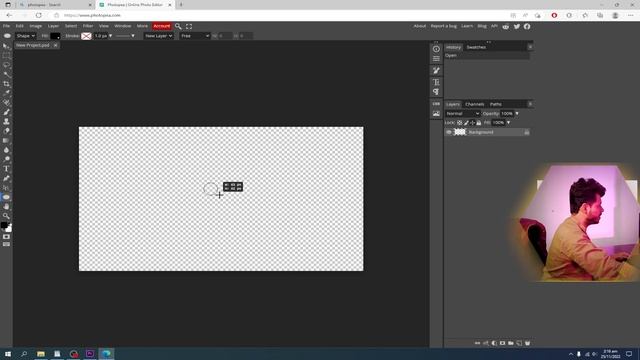Image resolution: width=640 pixels, height=360 pixels.
Task: Open the Info panel icon
Action: [436, 49]
